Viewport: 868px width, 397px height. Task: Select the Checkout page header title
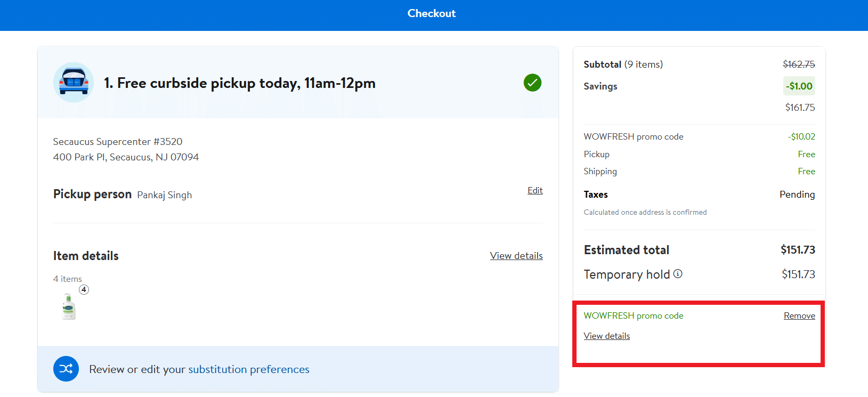432,14
